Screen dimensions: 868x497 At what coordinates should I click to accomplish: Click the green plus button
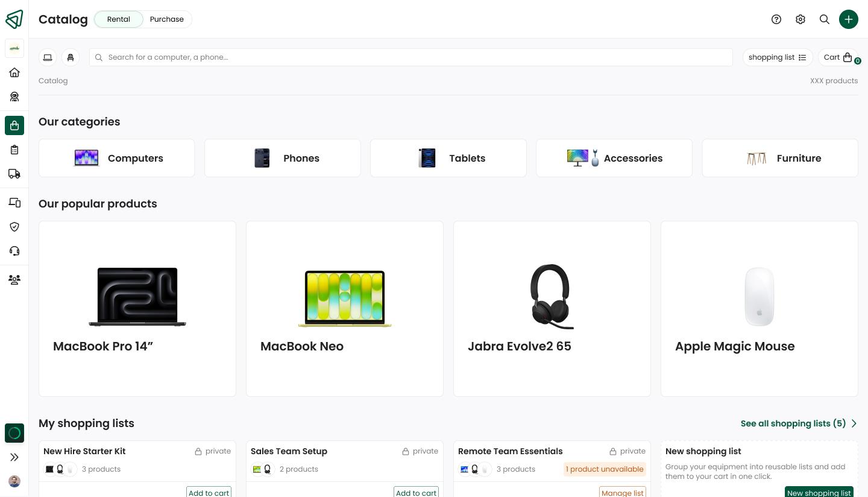pyautogui.click(x=849, y=19)
